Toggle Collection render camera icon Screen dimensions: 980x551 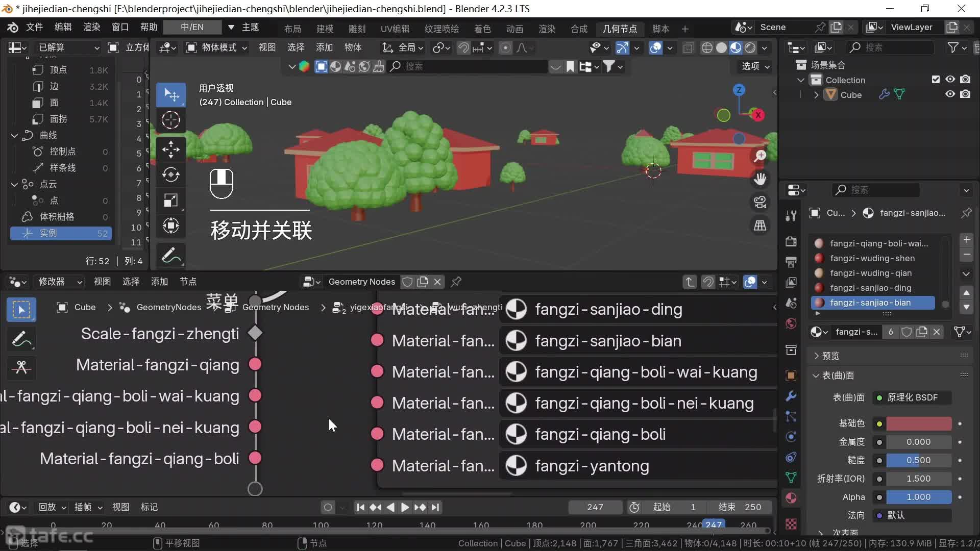965,80
